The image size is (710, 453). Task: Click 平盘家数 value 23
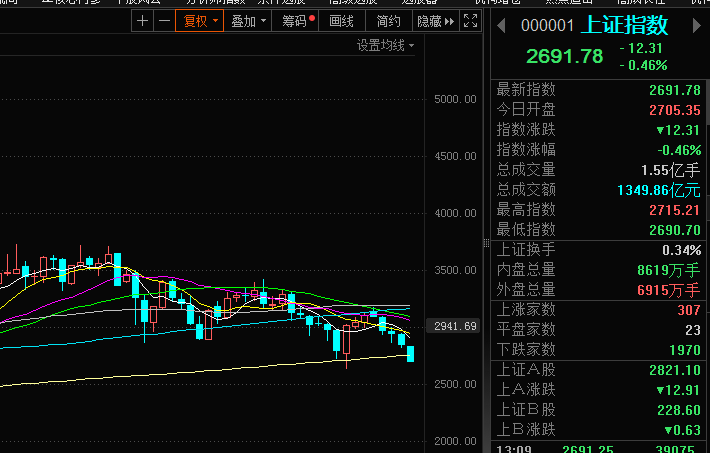click(x=693, y=330)
